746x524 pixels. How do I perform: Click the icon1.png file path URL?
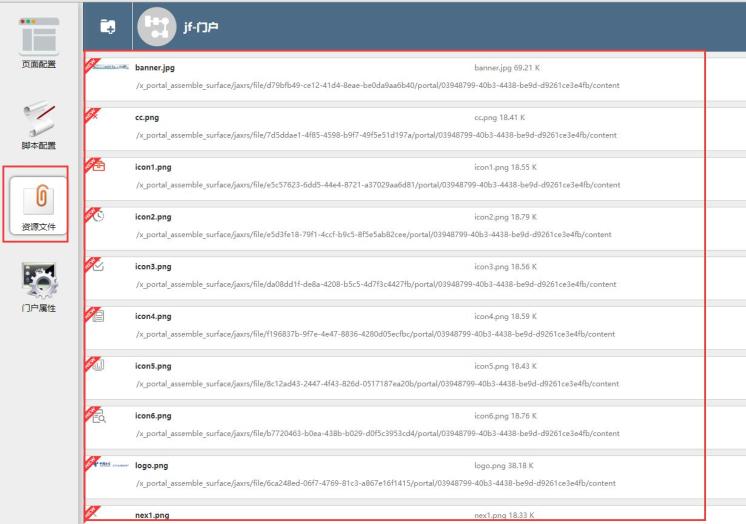pyautogui.click(x=378, y=185)
